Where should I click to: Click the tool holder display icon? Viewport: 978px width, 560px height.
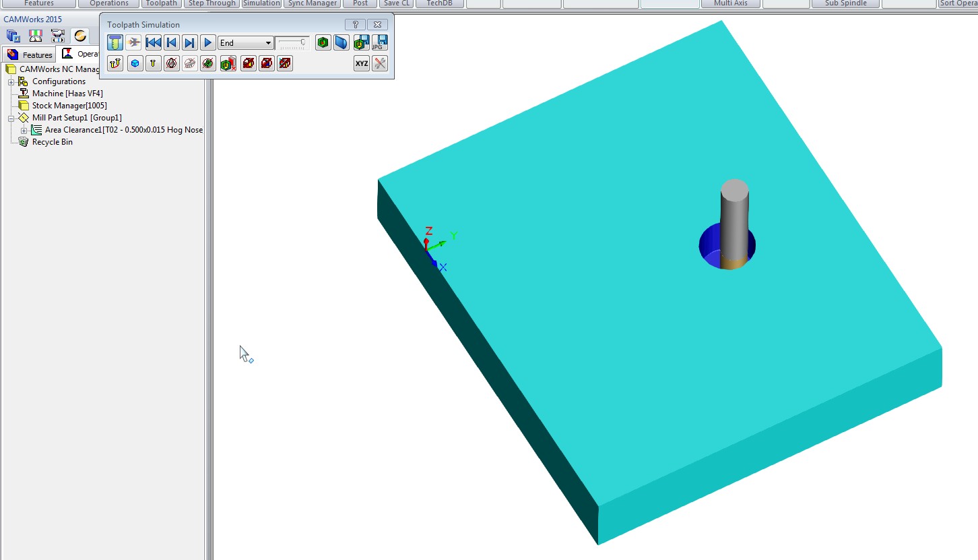click(154, 64)
